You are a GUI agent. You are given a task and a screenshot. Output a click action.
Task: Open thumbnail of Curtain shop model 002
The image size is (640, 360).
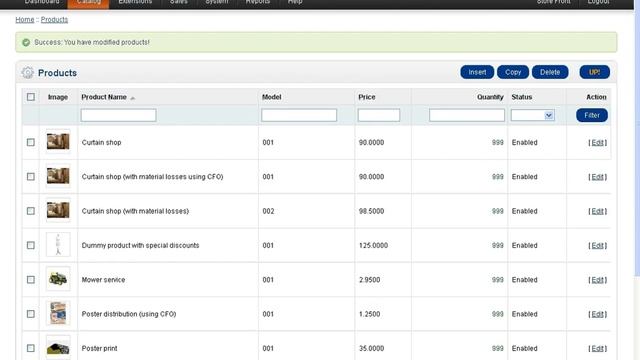[x=58, y=210]
